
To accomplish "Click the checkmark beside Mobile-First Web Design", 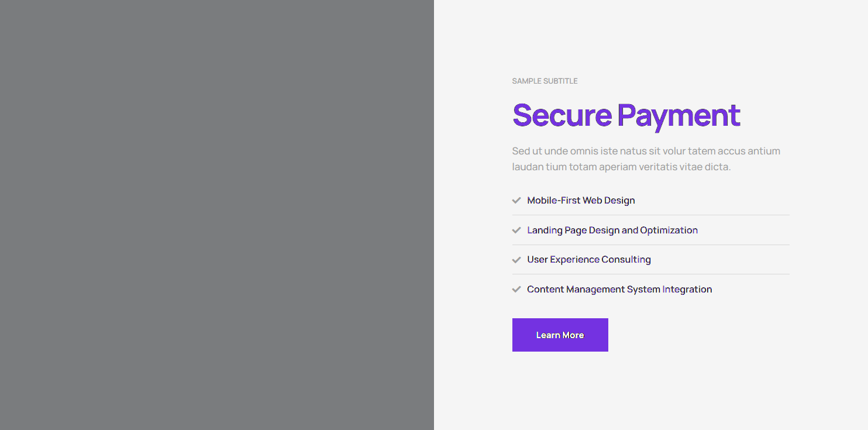I will pos(516,200).
